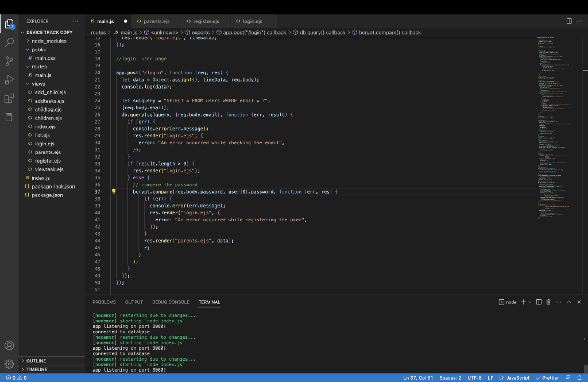The height and width of the screenshot is (382, 588).
Task: Switch to the PROBLEMS panel tab
Action: pos(104,302)
